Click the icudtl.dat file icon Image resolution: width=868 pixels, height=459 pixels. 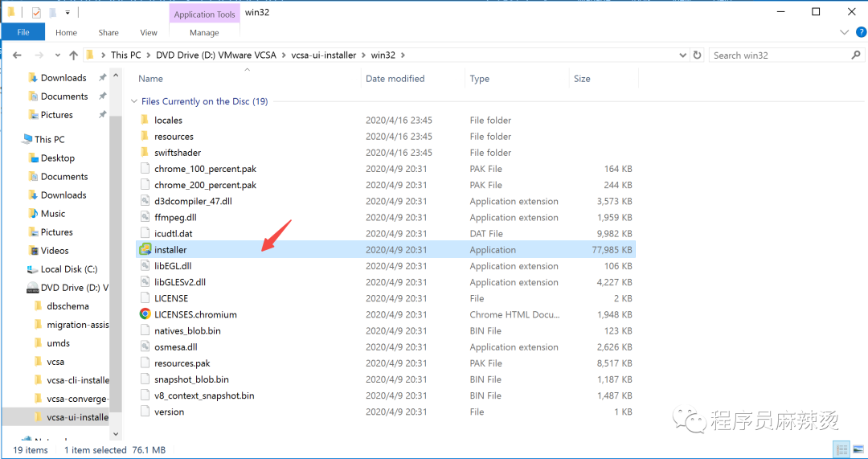pos(145,233)
